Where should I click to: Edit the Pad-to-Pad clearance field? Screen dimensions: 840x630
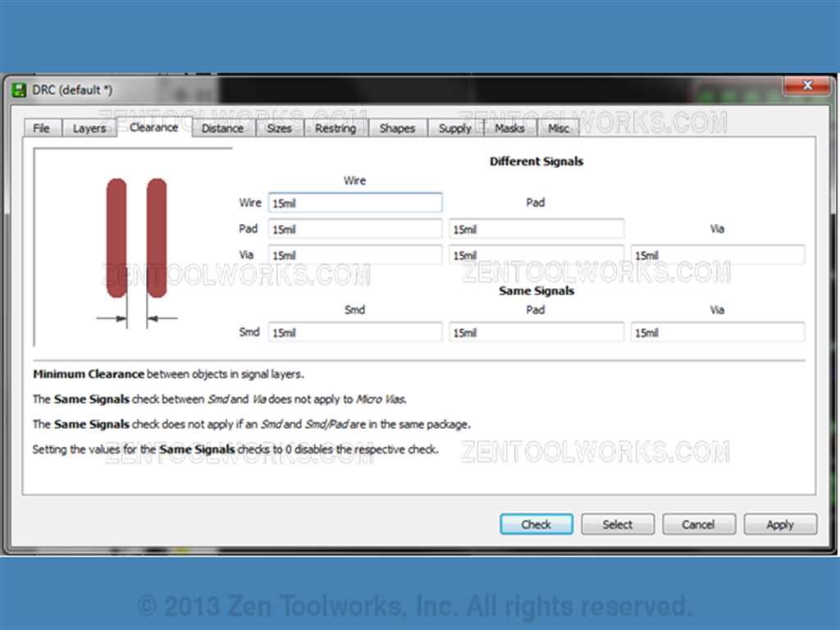536,230
